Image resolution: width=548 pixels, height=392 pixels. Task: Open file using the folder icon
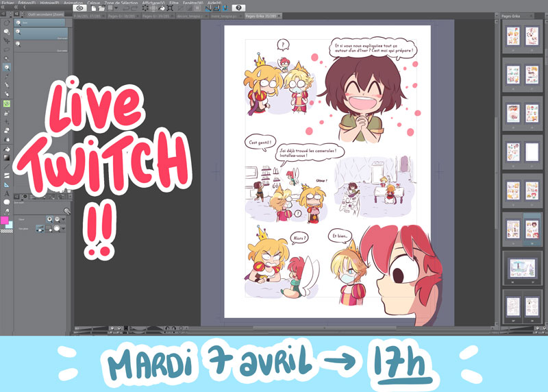(x=101, y=8)
